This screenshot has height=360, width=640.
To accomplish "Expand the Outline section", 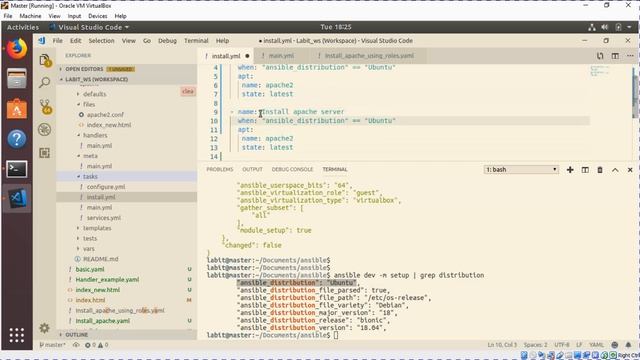I will [x=76, y=335].
